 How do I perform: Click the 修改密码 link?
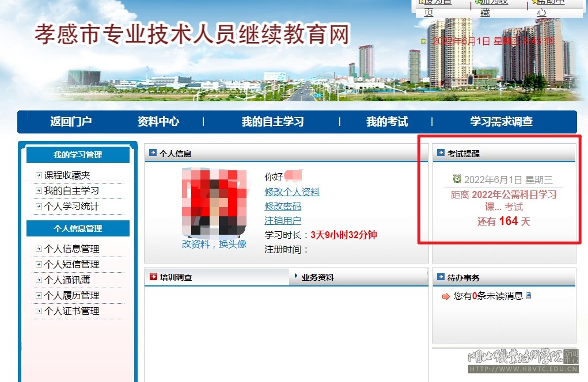coord(283,206)
